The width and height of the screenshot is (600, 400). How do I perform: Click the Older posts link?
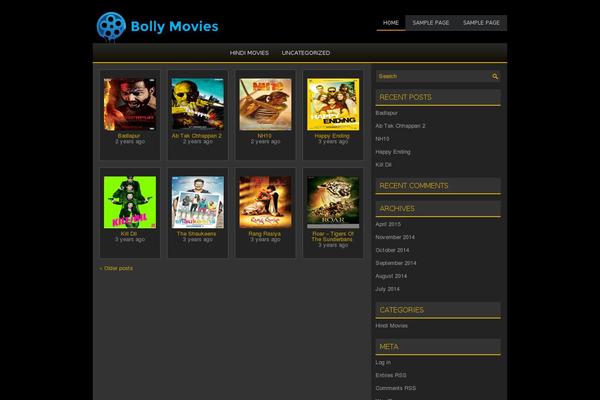[x=116, y=268]
